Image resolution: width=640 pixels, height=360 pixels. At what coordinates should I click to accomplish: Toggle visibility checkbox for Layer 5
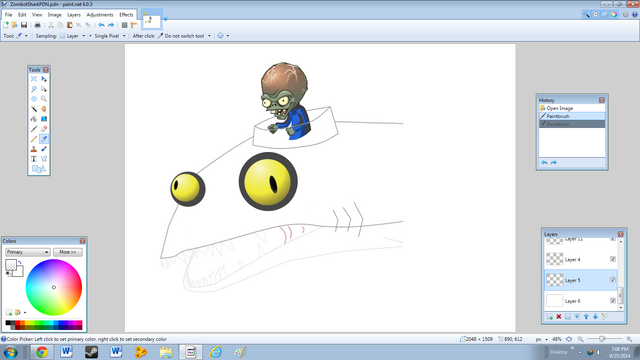(x=613, y=280)
